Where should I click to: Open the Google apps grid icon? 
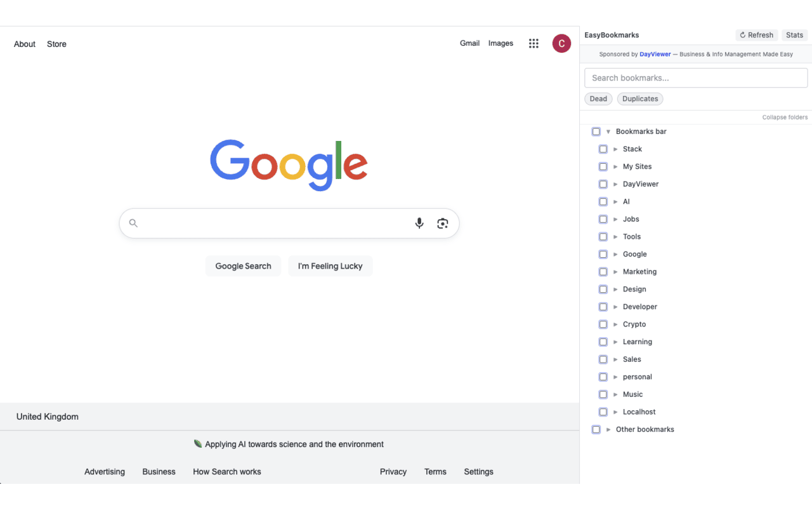(534, 43)
